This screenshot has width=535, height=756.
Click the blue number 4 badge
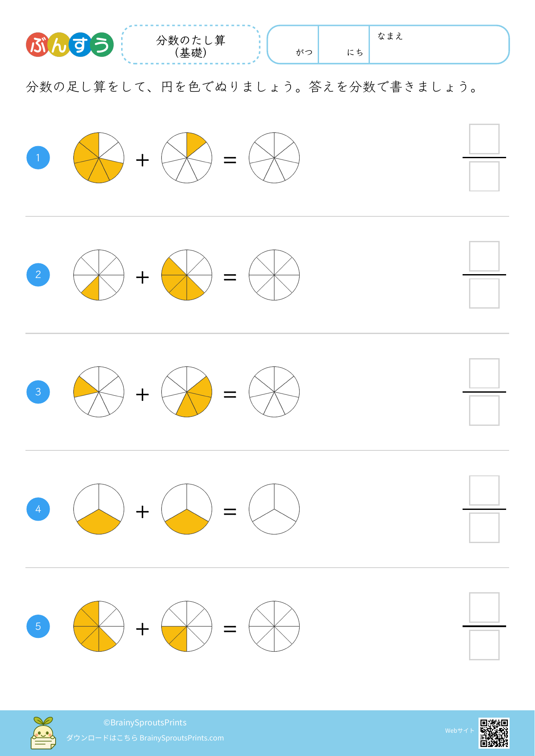coord(38,509)
